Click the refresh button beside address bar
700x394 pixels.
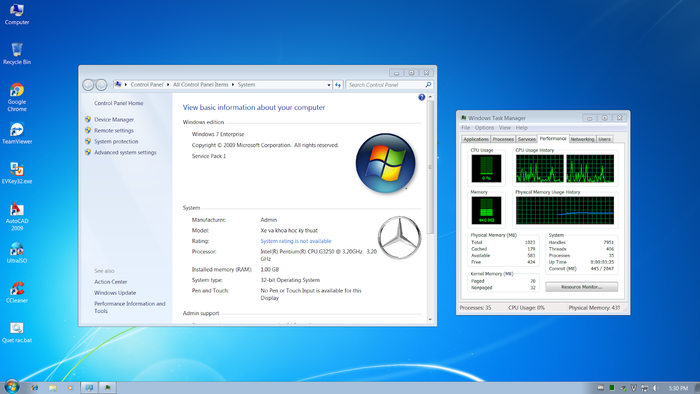coord(338,84)
